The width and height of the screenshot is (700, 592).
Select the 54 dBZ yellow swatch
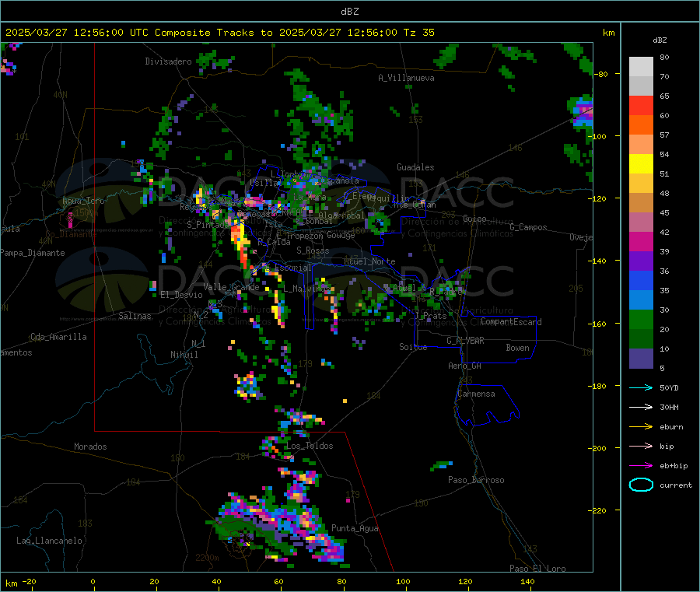641,164
